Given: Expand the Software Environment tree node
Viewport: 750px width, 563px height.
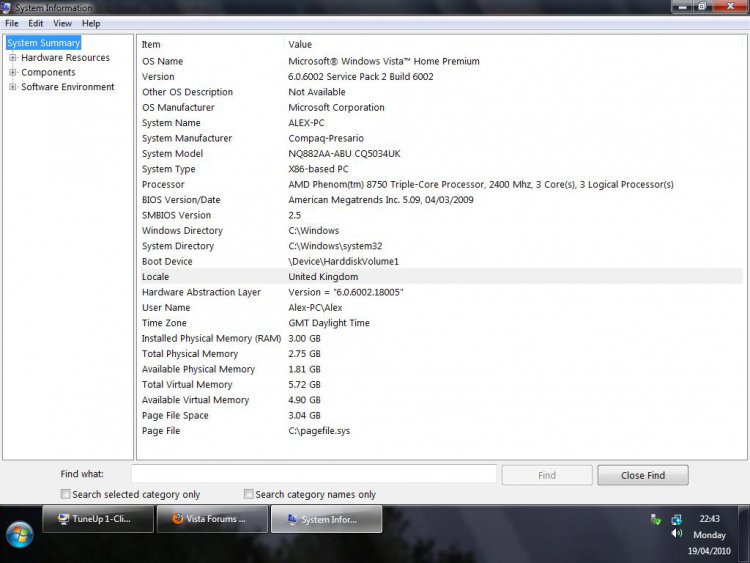Looking at the screenshot, I should pos(13,87).
